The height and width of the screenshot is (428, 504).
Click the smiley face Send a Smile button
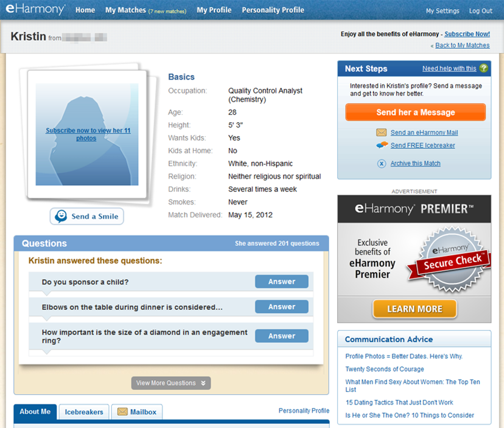pos(87,216)
